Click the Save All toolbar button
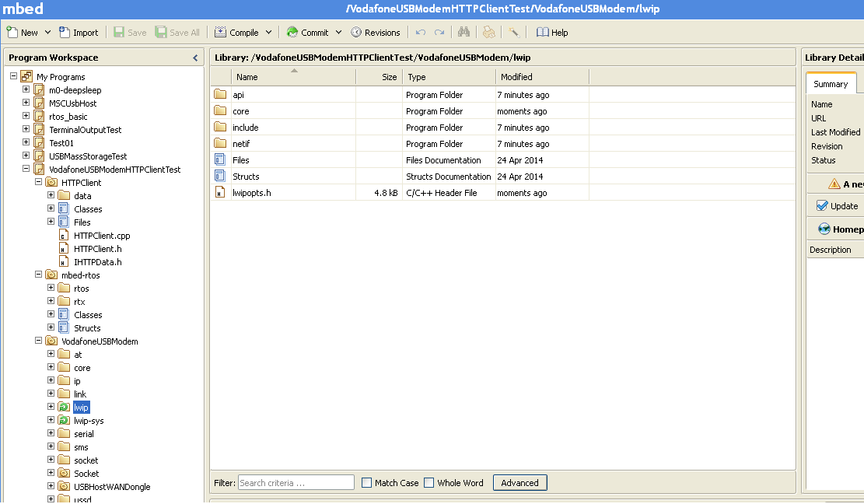Viewport: 864px width, 504px height. coord(177,33)
